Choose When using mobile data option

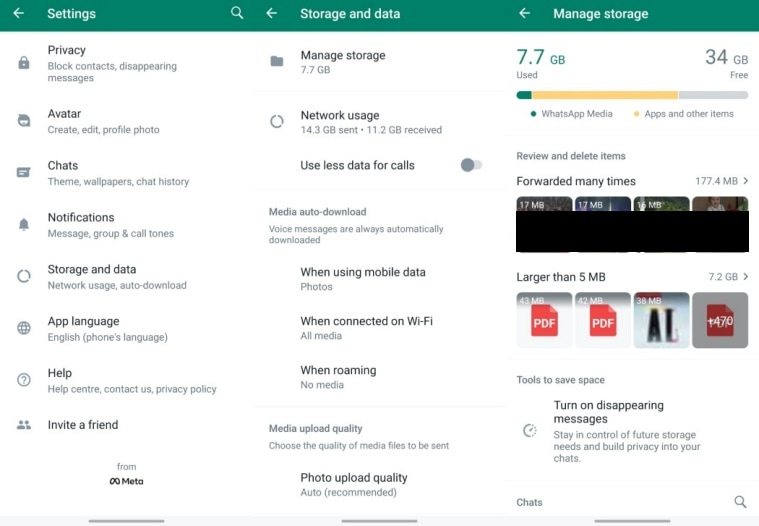[x=380, y=279]
